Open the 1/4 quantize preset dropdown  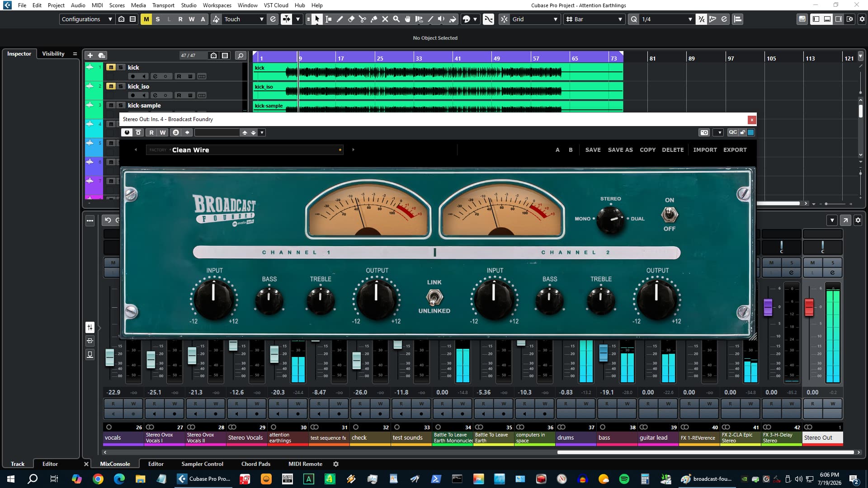tap(667, 19)
